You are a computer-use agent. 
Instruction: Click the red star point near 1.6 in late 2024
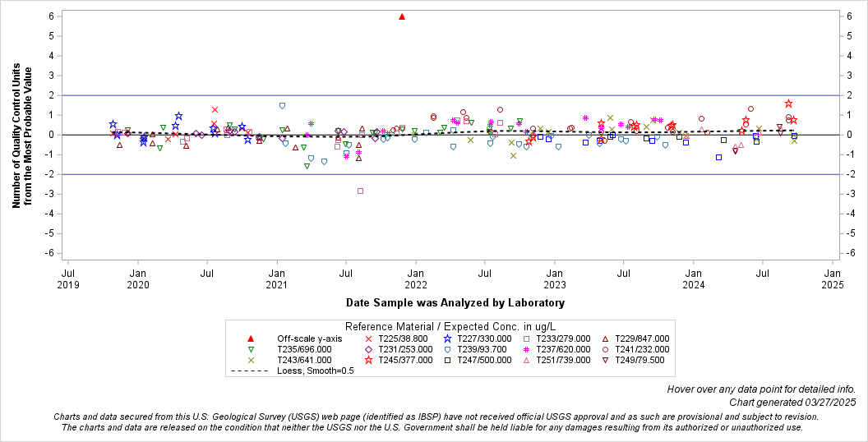tap(789, 104)
